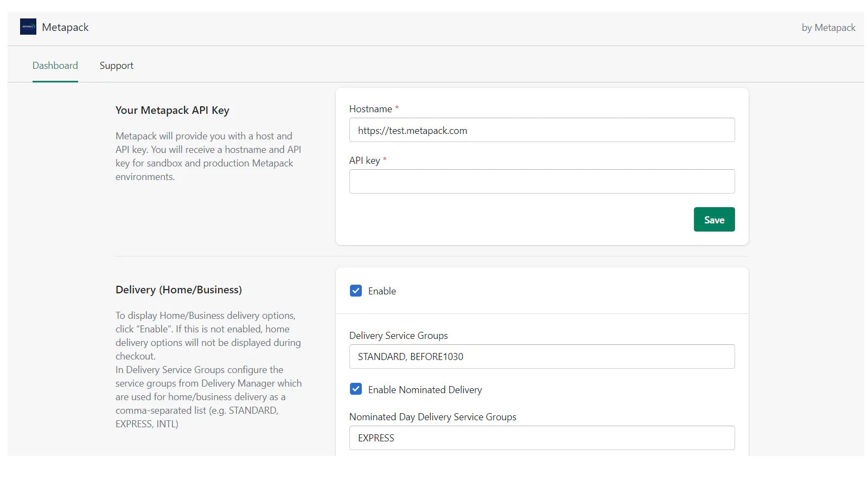Click the Hostname input field
The height and width of the screenshot is (488, 868).
(542, 130)
